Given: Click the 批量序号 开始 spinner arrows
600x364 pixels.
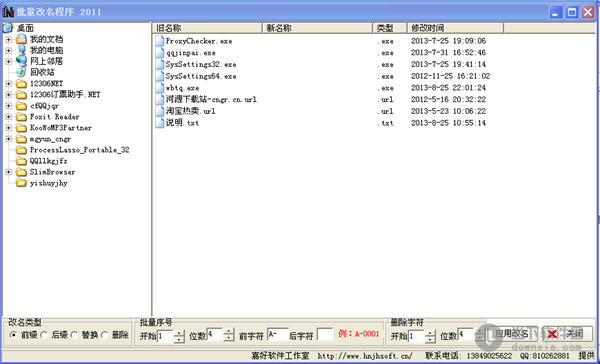Looking at the screenshot, I should 179,336.
